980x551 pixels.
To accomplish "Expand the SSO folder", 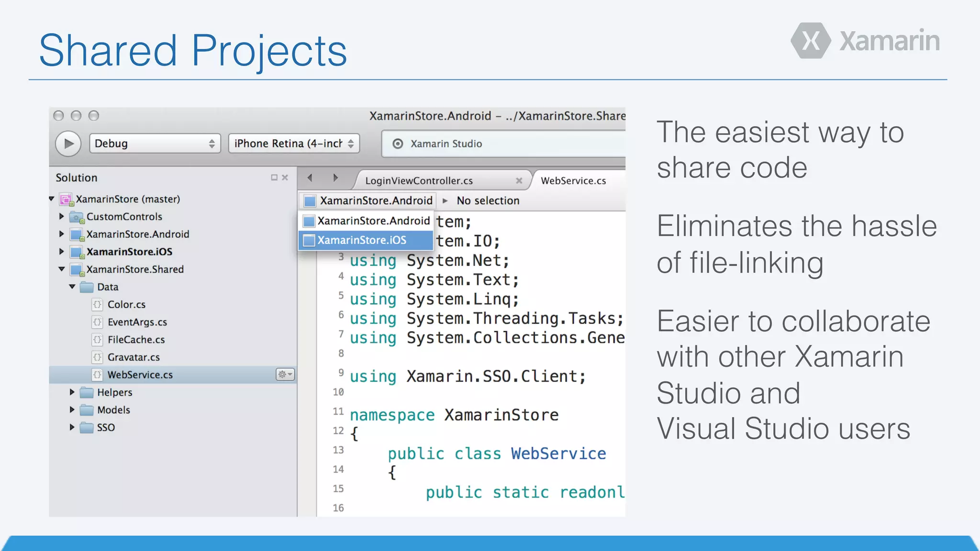I will point(72,427).
